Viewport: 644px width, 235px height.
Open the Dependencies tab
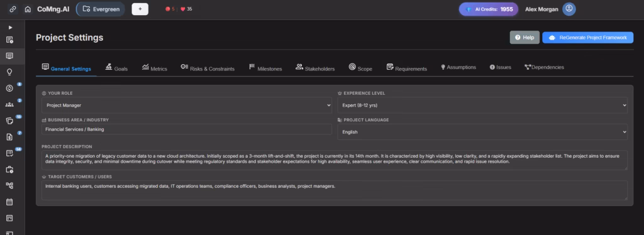(x=544, y=67)
